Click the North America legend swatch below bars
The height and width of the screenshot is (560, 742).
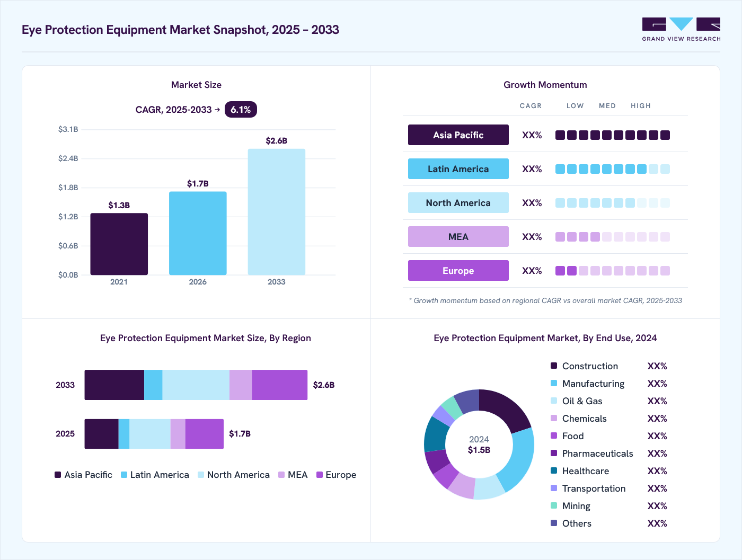coord(201,475)
